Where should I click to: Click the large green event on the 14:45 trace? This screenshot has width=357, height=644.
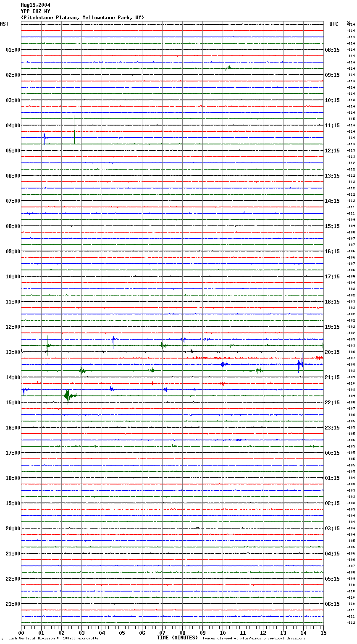point(69,395)
